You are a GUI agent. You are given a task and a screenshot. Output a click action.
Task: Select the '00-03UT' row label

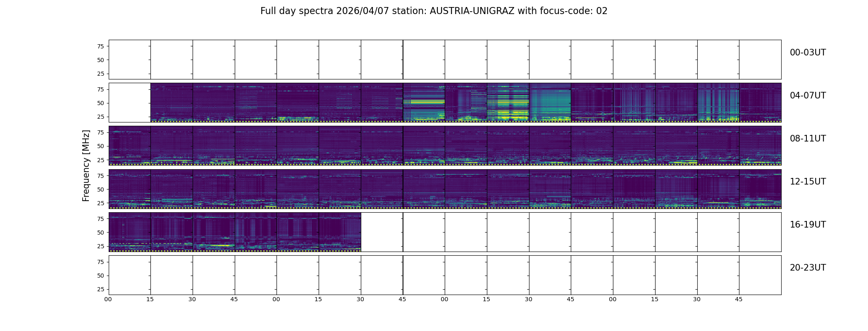pyautogui.click(x=808, y=53)
